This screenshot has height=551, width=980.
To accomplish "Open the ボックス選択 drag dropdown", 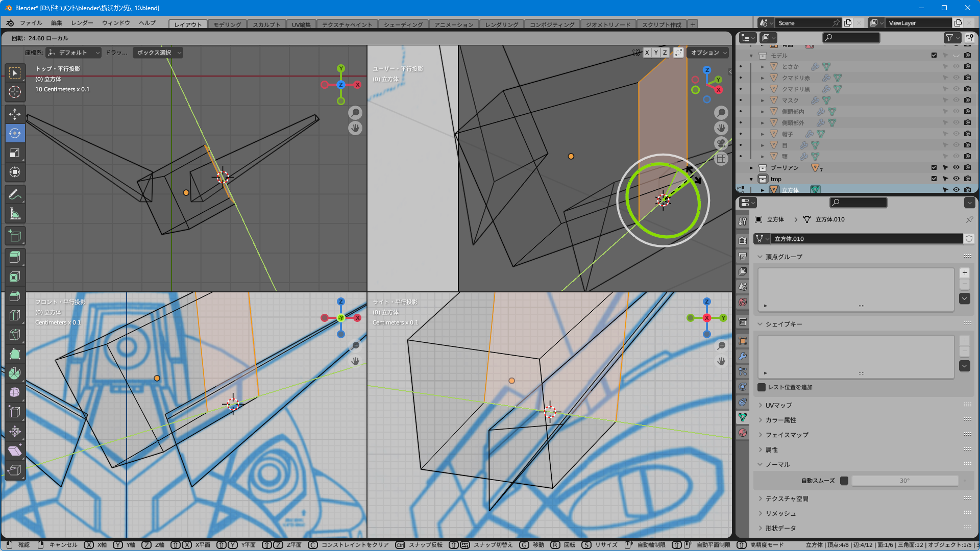I will click(x=158, y=53).
